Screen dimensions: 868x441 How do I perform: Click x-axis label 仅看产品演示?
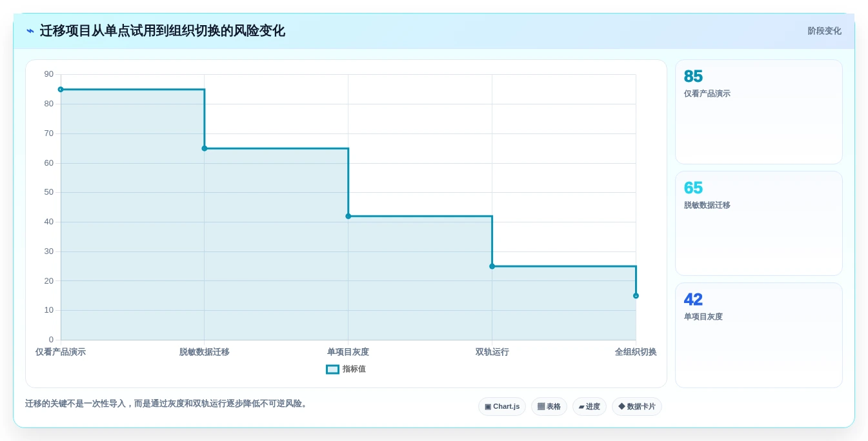tap(61, 352)
